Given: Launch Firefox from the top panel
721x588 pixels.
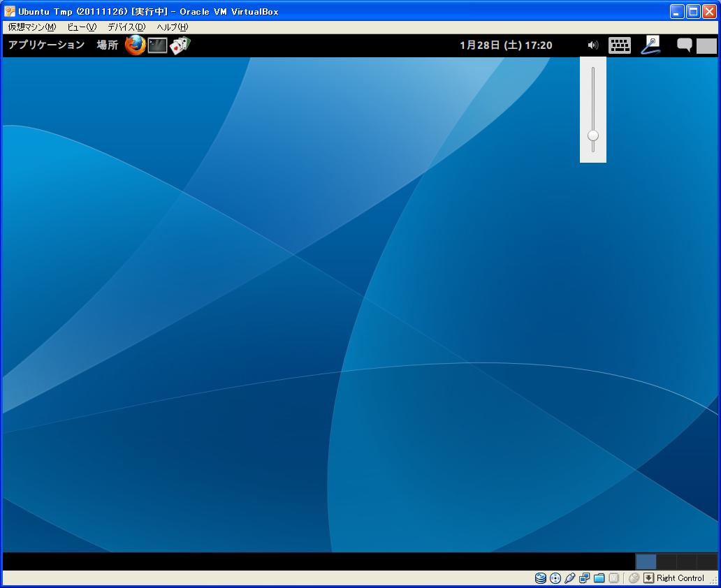Looking at the screenshot, I should tap(136, 45).
